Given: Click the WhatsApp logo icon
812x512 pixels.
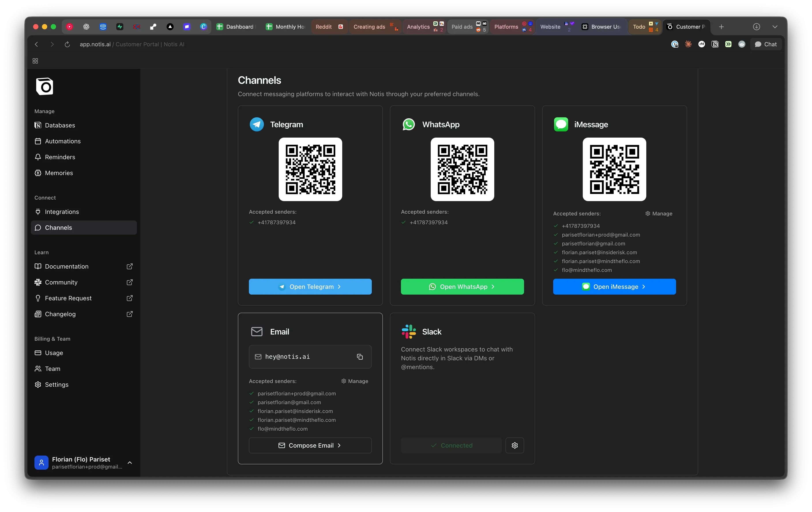Looking at the screenshot, I should (408, 124).
